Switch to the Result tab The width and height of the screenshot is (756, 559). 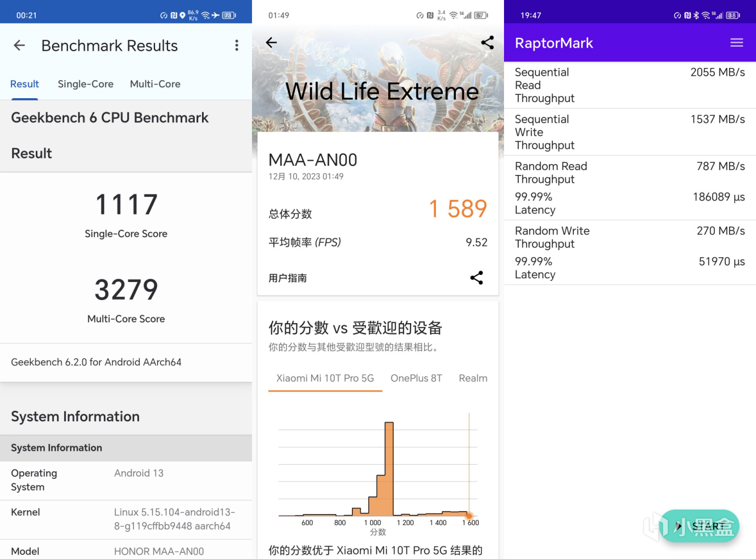pyautogui.click(x=25, y=84)
